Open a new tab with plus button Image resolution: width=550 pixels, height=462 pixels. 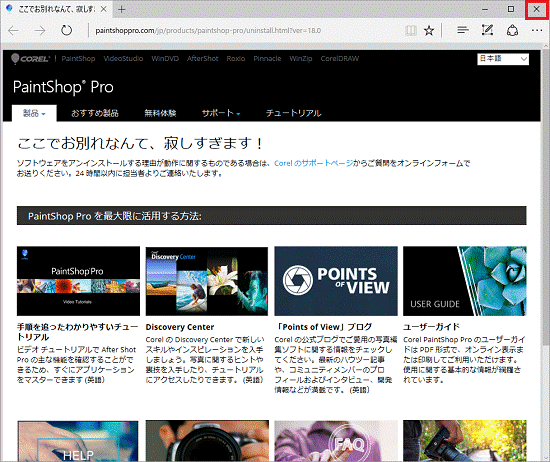(121, 9)
